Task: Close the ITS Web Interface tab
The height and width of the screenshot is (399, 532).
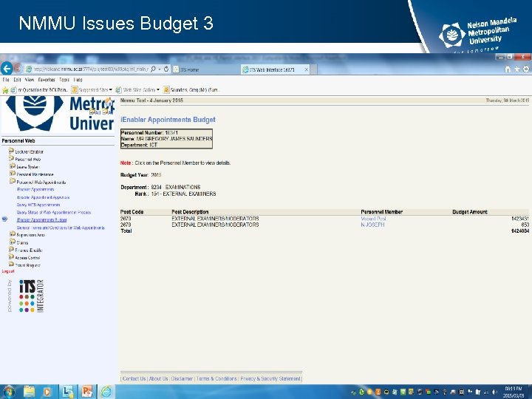Action: click(x=307, y=69)
